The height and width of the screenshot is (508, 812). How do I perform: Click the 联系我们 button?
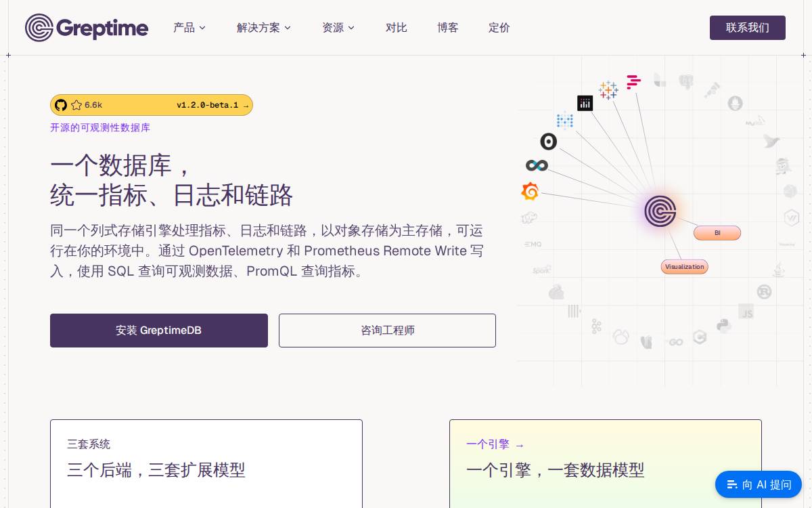tap(748, 28)
